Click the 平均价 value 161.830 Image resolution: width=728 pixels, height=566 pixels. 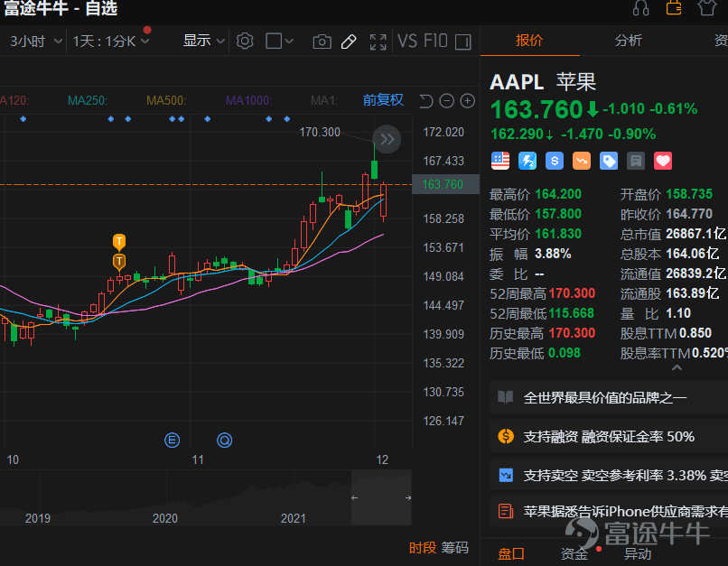click(x=558, y=234)
